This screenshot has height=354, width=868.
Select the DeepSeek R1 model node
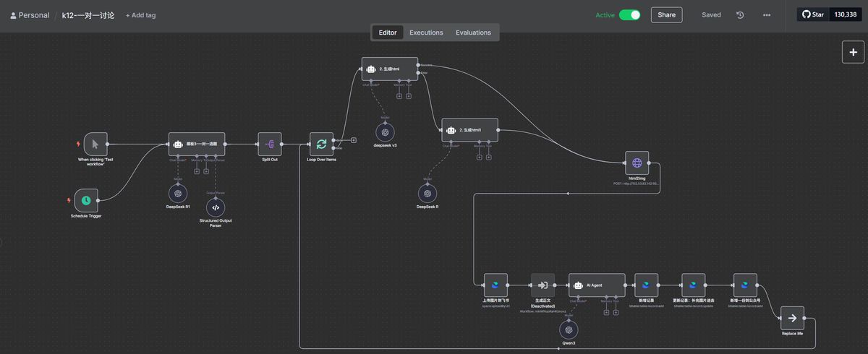pyautogui.click(x=177, y=193)
